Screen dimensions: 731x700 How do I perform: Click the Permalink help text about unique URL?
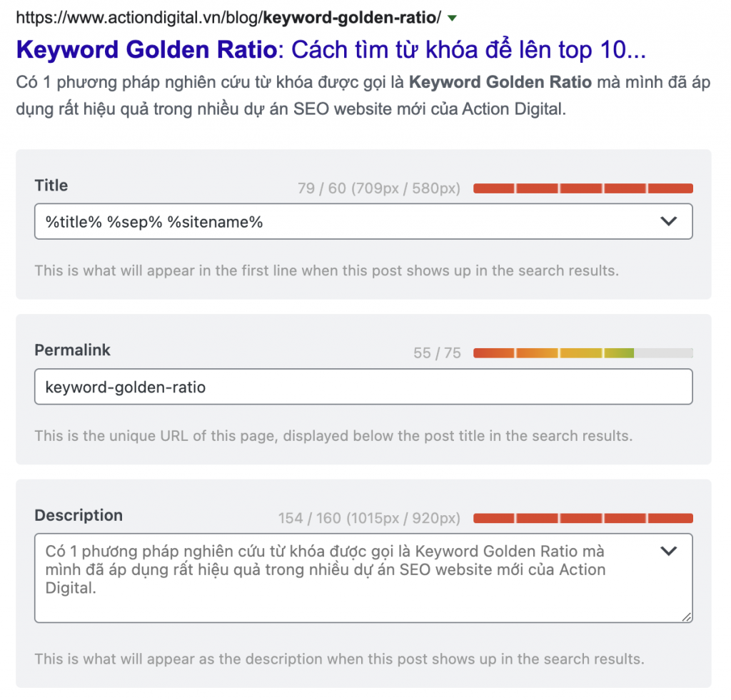(333, 436)
